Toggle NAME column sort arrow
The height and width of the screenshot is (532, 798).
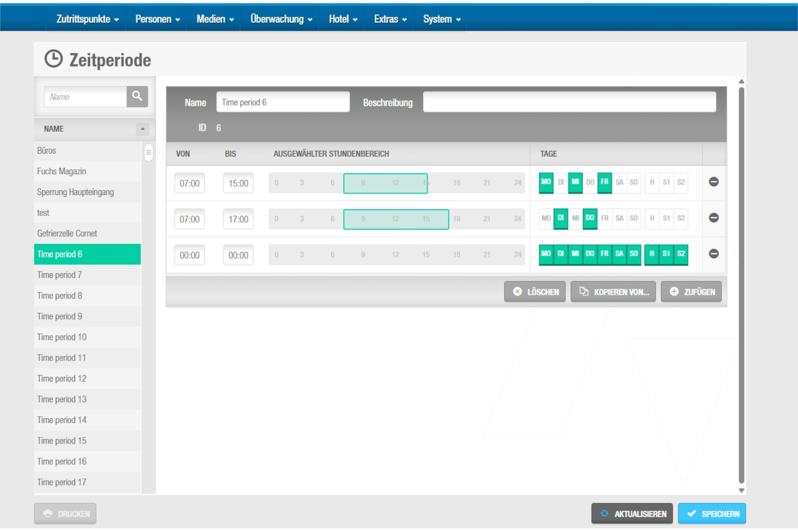(142, 129)
